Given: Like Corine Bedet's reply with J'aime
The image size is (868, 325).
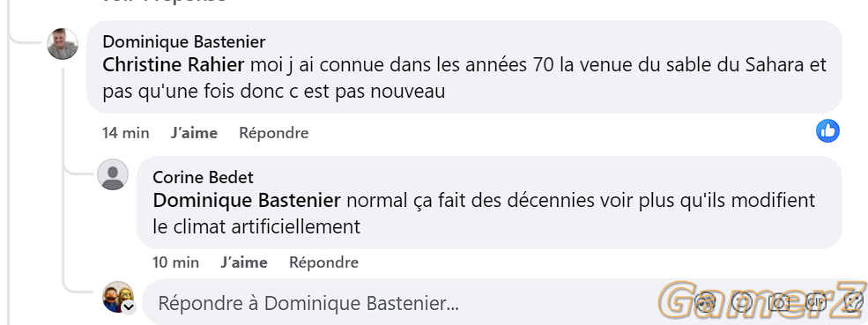Looking at the screenshot, I should pos(243,262).
